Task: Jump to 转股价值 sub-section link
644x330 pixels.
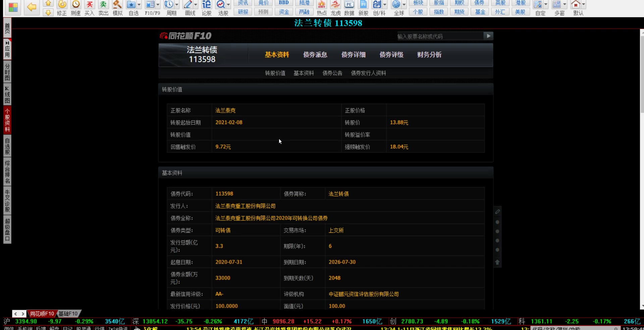Action: (x=275, y=73)
